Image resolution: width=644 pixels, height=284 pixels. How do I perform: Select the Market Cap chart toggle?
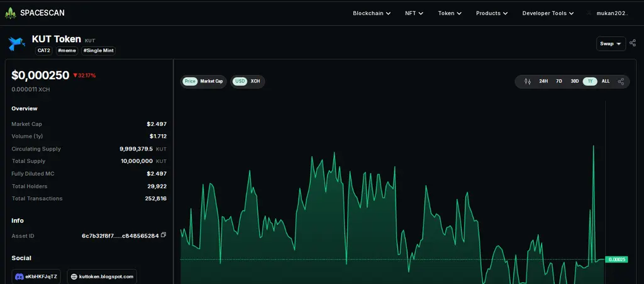(211, 81)
